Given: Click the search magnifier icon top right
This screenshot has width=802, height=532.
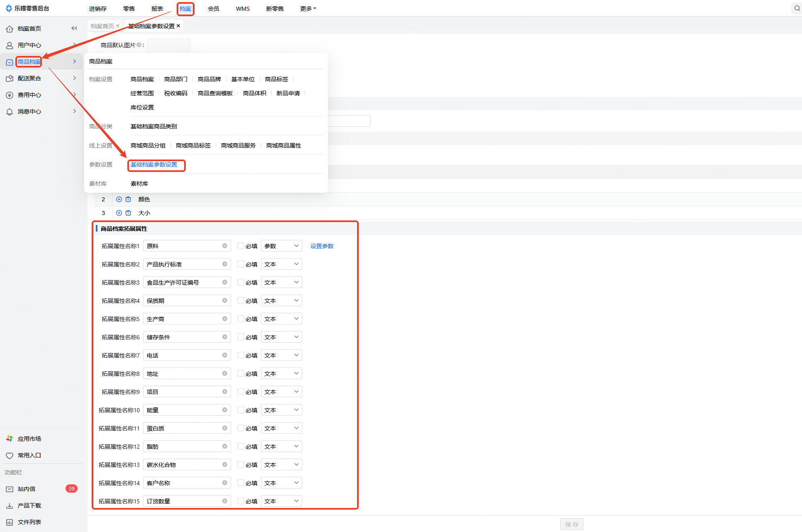Looking at the screenshot, I should 797,8.
